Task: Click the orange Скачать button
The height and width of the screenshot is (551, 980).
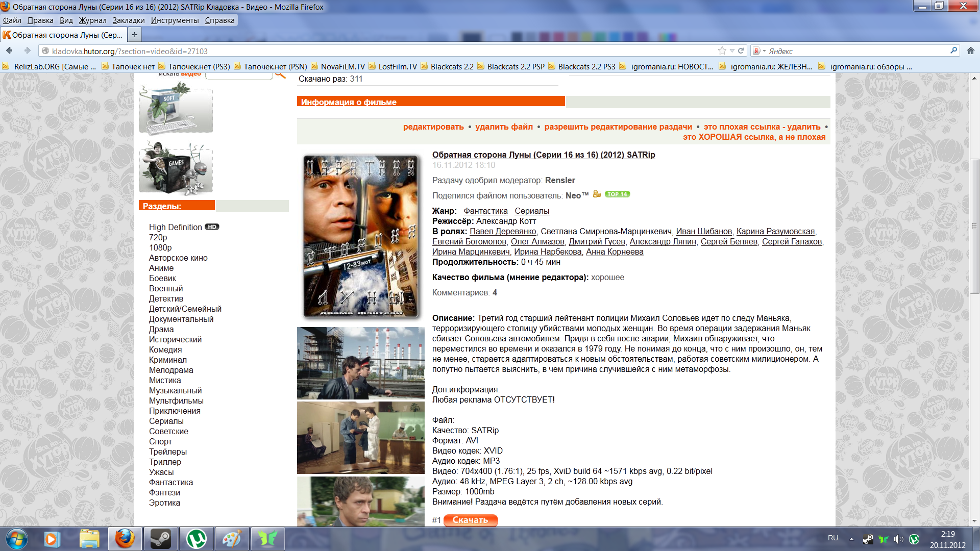Action: [470, 520]
